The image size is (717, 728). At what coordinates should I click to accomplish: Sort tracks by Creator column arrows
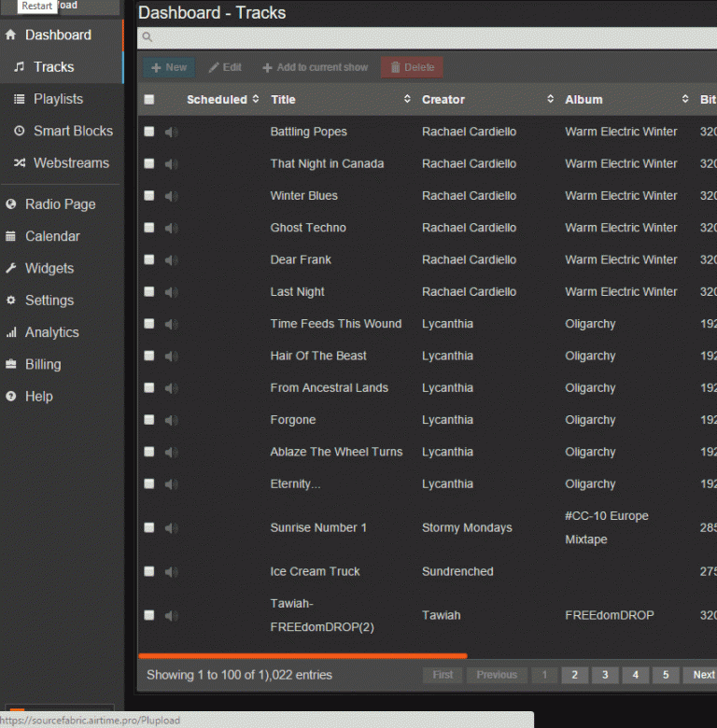click(x=550, y=99)
